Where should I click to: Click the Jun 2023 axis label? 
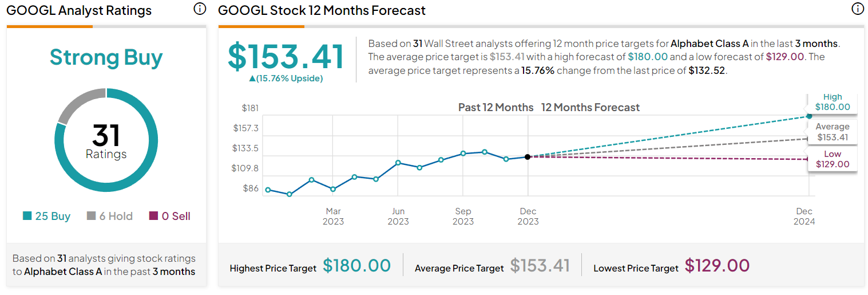point(398,217)
